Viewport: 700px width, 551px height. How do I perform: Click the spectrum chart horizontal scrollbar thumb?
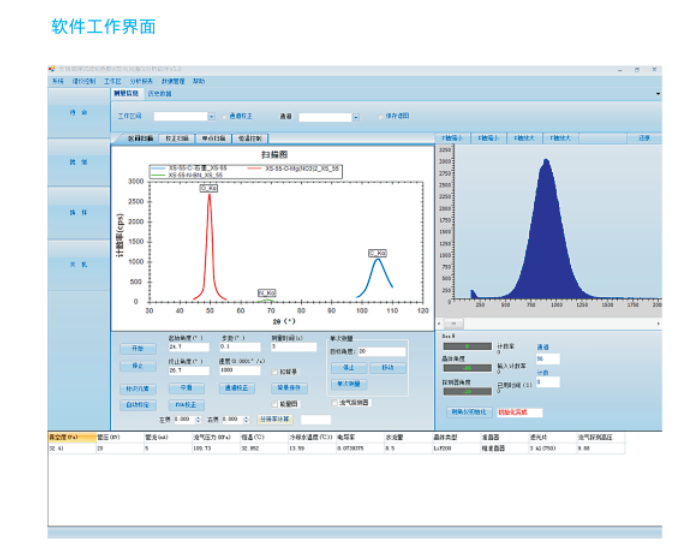454,323
